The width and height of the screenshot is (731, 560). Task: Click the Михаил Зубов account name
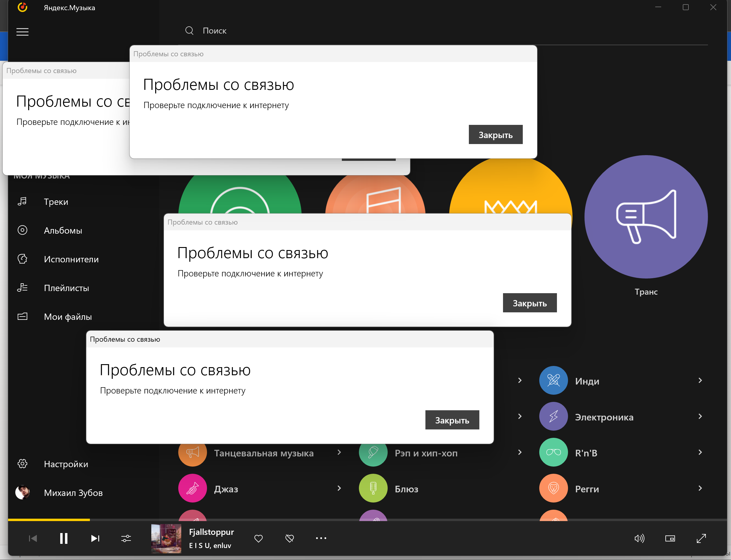[73, 493]
